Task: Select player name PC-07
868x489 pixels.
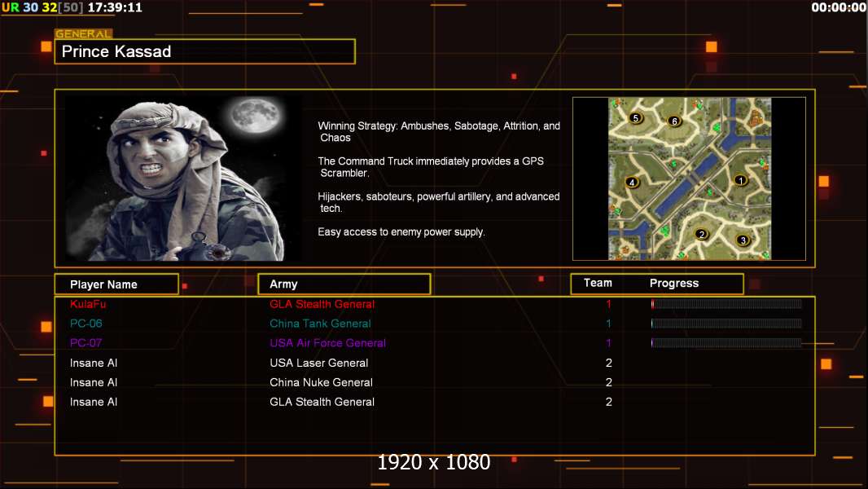Action: [x=85, y=343]
